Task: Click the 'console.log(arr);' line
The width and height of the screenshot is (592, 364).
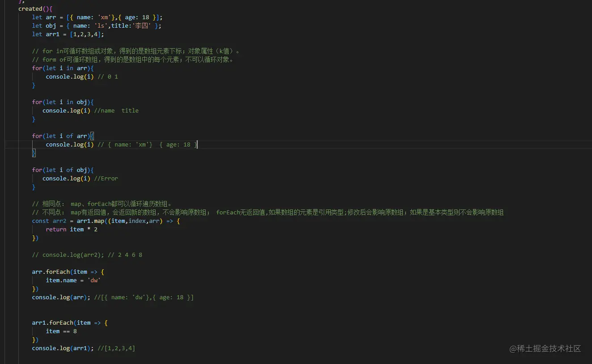Action: click(113, 297)
